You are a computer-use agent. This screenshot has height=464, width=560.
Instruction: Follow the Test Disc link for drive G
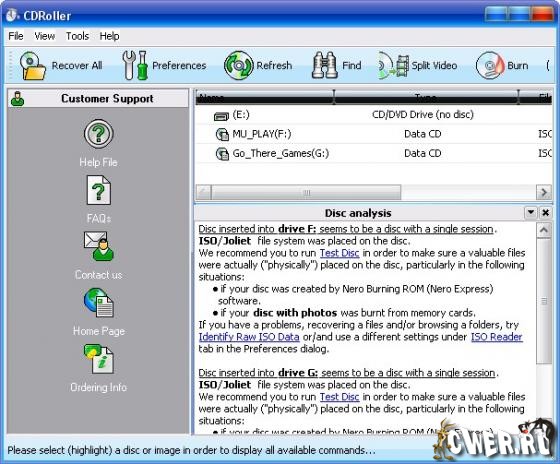point(339,397)
